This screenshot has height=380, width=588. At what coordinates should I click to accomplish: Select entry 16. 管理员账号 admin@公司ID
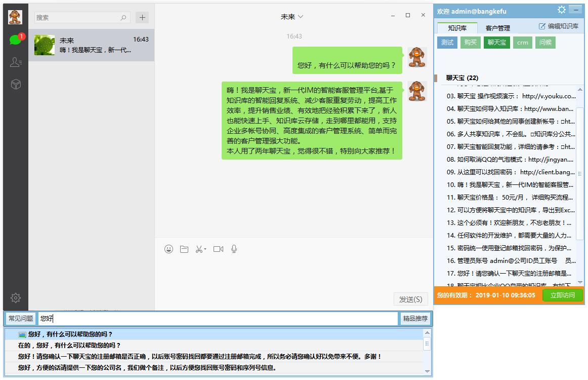pos(511,261)
